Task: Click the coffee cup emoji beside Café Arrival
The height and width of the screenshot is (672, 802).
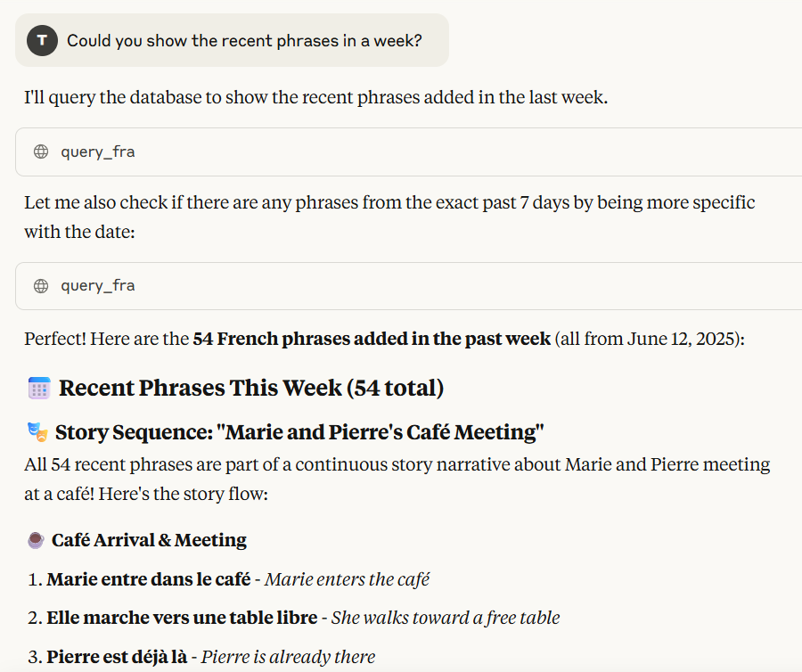Action: pos(36,540)
